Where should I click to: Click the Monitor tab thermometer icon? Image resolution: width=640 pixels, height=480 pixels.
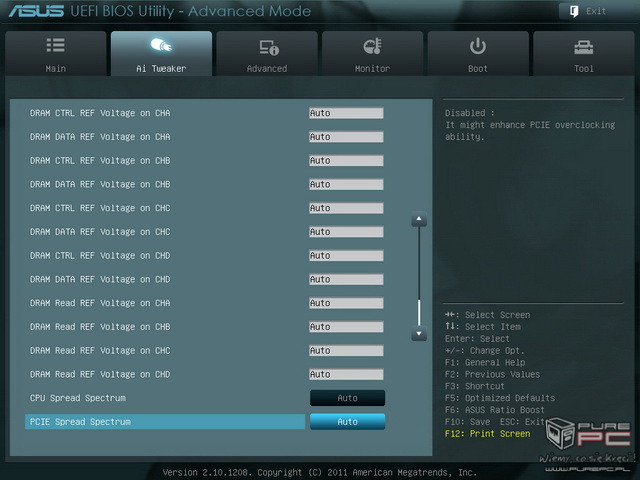(372, 47)
